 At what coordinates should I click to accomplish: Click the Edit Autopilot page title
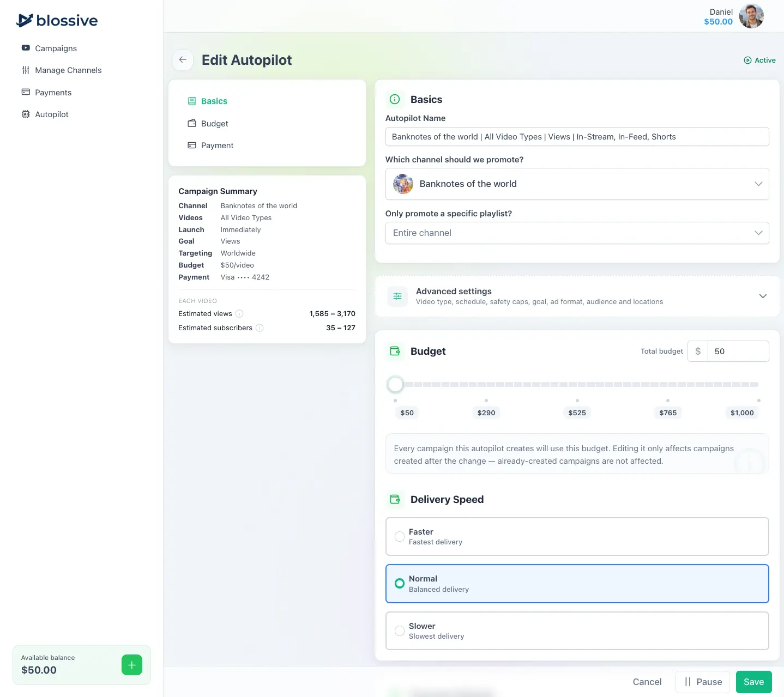[246, 60]
